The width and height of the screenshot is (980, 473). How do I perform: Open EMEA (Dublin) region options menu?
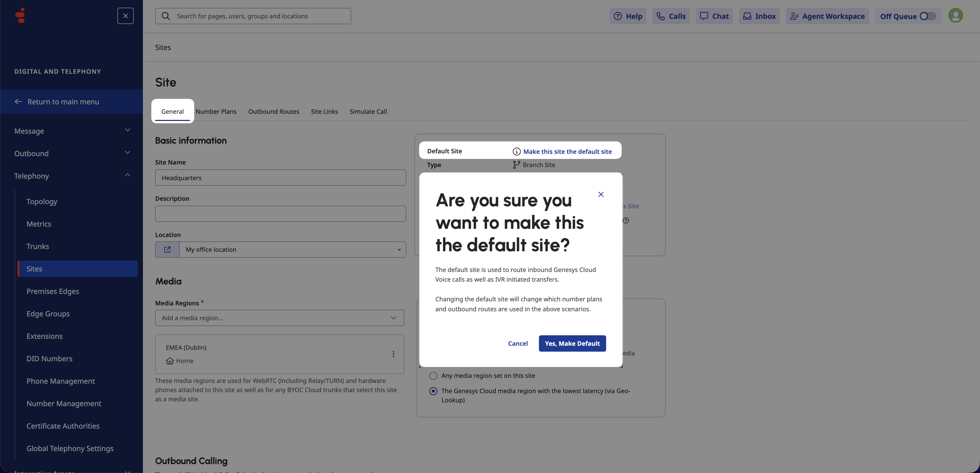[393, 354]
